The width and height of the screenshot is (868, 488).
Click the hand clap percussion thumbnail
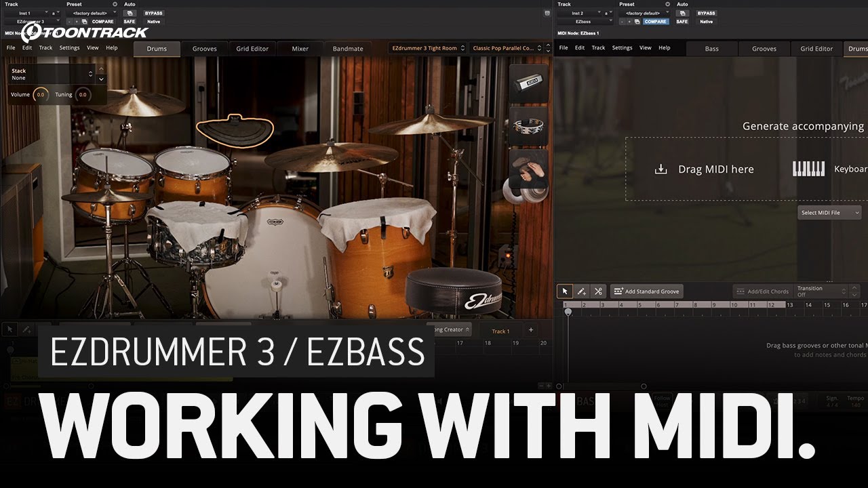(528, 169)
